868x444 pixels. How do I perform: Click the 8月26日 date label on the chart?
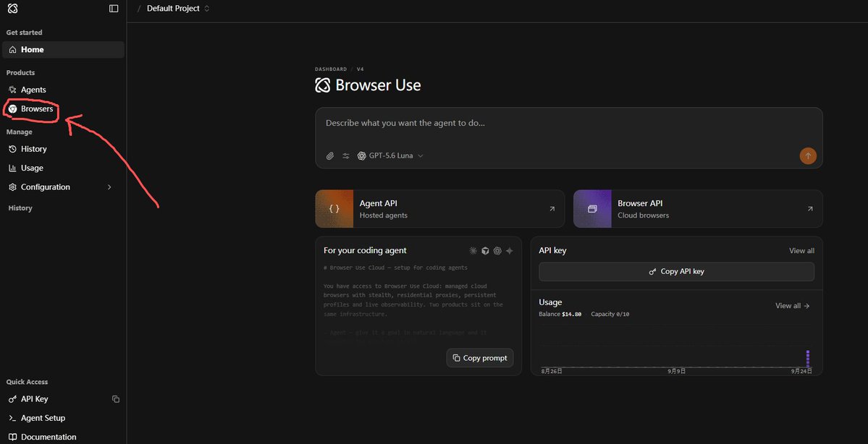[x=552, y=372]
